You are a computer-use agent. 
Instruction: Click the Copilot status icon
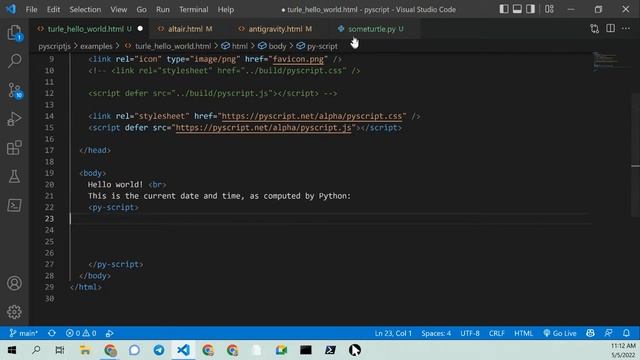[x=590, y=333]
